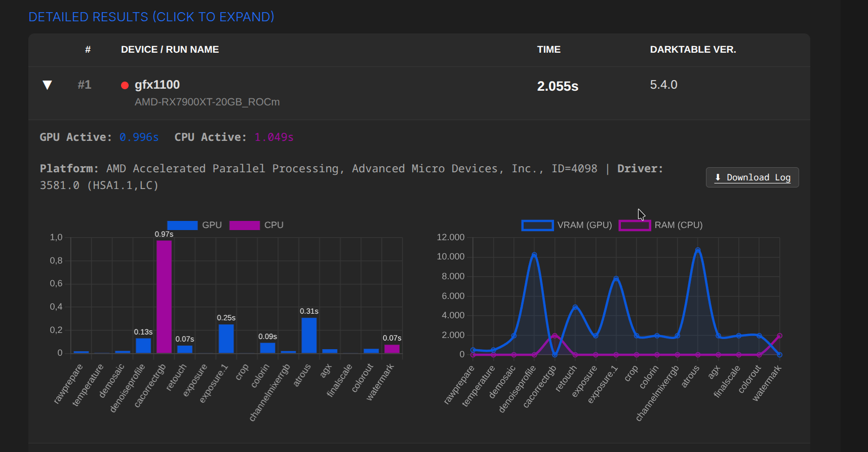Click the DEVICE / RUN NAME column header
The width and height of the screenshot is (868, 452).
(x=170, y=50)
